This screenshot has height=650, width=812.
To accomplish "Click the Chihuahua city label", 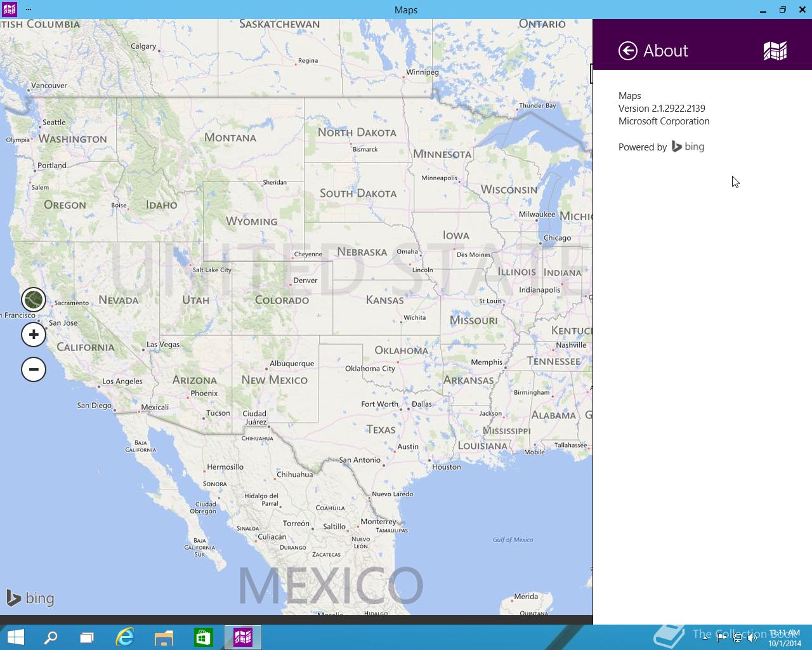I will 295,475.
